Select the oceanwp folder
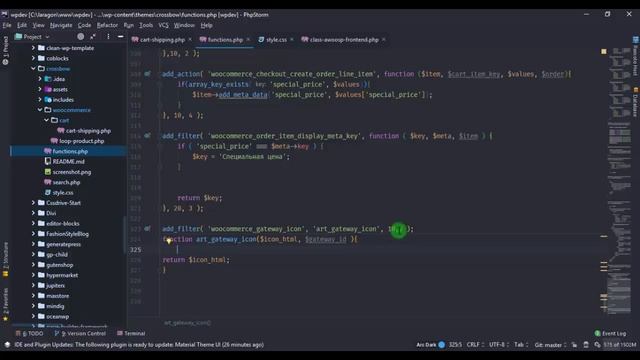This screenshot has height=360, width=640. tap(58, 316)
